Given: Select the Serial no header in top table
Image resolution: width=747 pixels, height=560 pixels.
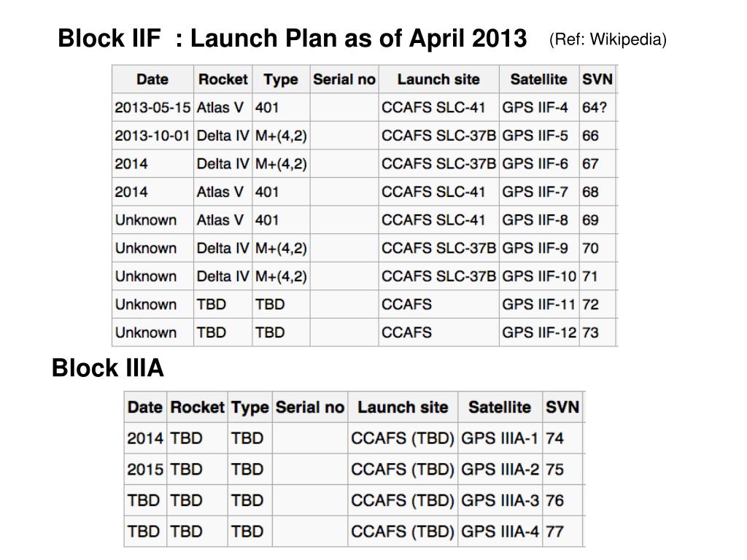Looking at the screenshot, I should click(x=344, y=79).
